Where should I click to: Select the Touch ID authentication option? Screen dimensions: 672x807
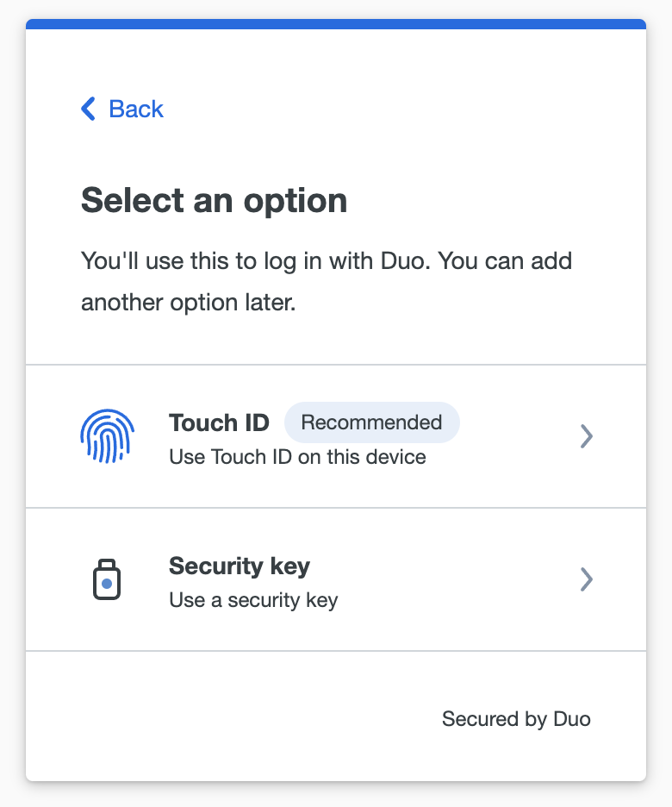[336, 435]
